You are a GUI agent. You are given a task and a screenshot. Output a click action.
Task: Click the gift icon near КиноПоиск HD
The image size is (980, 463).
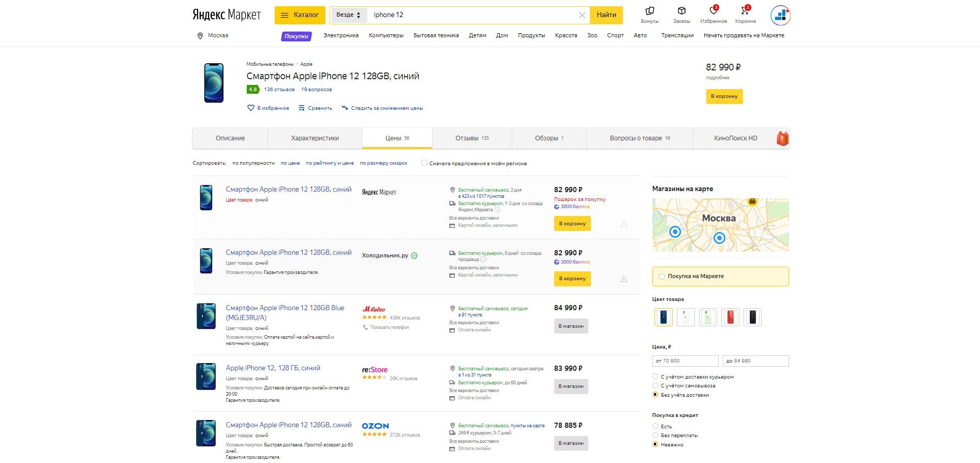782,138
